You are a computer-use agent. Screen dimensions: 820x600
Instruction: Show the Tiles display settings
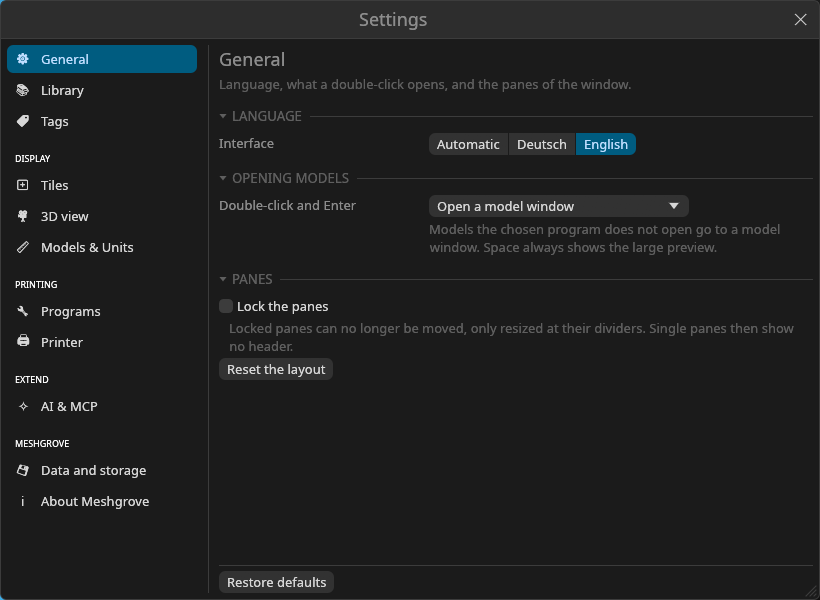(x=102, y=185)
